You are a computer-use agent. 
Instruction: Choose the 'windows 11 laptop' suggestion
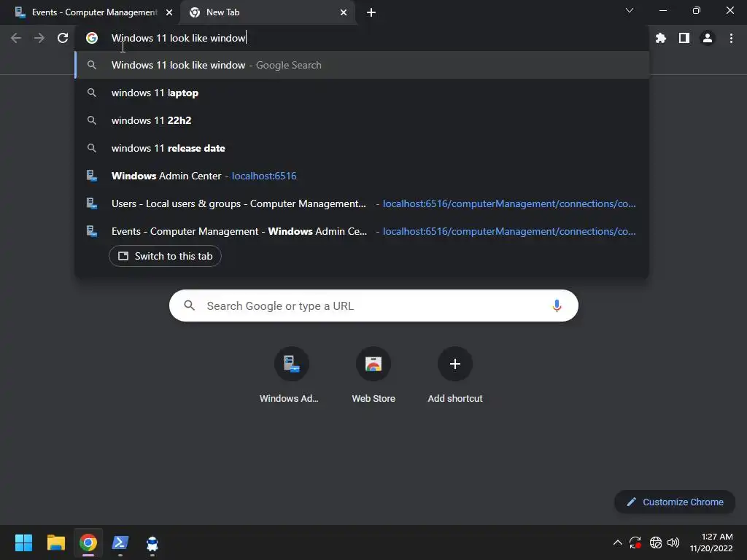coord(362,93)
